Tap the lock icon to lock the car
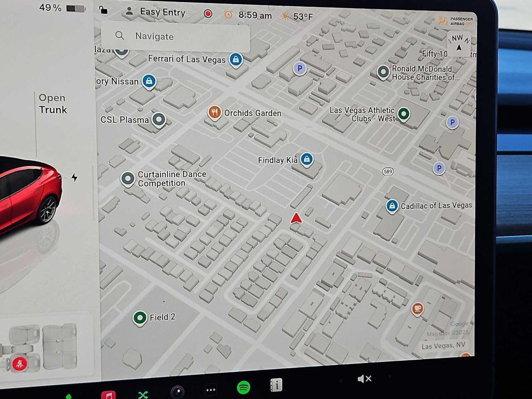532x399 pixels. (102, 11)
